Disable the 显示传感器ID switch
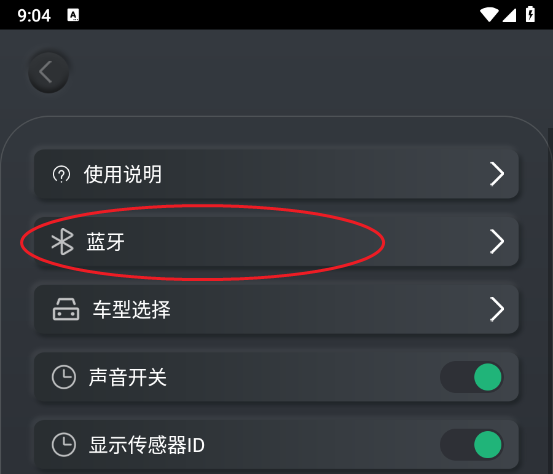Viewport: 553px width, 474px height. (472, 445)
